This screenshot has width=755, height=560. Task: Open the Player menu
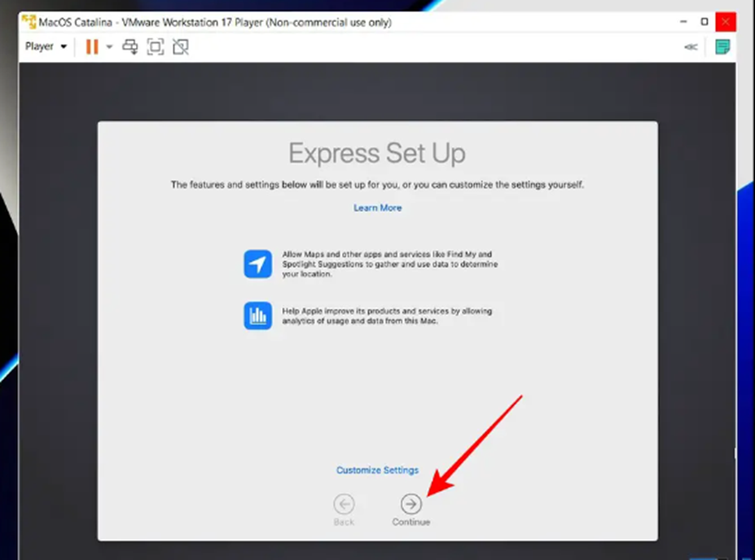pos(46,46)
